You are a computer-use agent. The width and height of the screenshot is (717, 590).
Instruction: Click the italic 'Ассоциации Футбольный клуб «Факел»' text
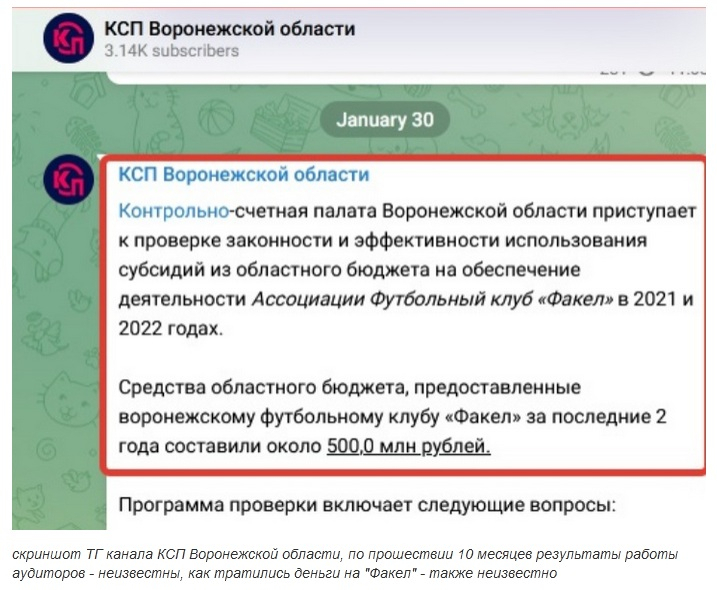[x=433, y=299]
